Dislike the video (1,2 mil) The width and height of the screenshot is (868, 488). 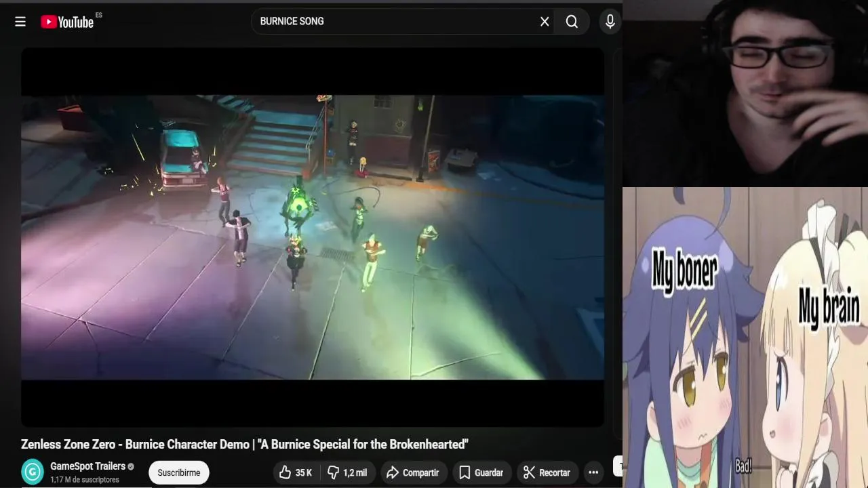347,472
